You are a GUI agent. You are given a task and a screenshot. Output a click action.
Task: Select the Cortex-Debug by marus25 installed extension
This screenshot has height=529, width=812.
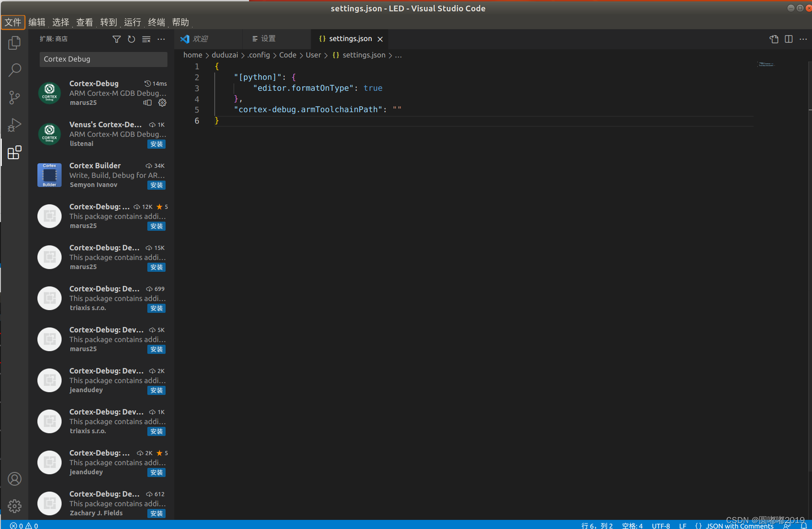click(x=102, y=93)
